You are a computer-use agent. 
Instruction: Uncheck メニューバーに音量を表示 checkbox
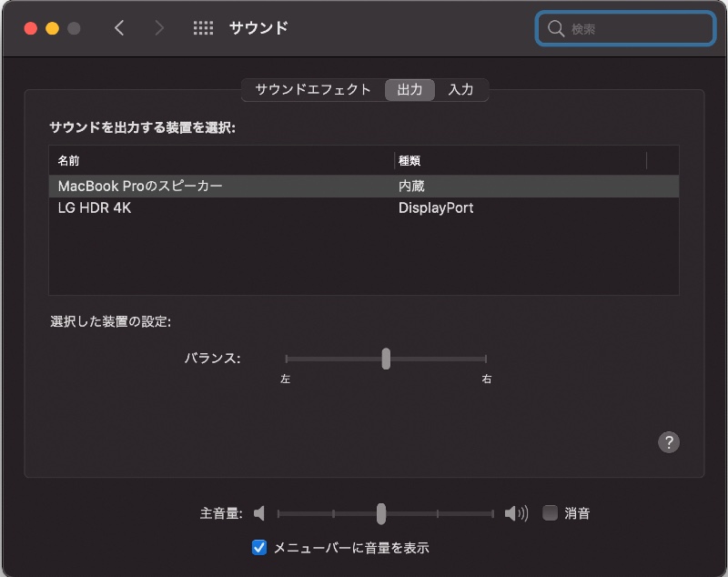click(x=259, y=548)
